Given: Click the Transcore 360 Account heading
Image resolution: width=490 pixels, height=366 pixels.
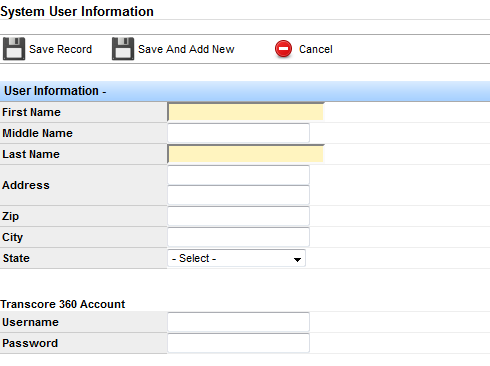Looking at the screenshot, I should tap(63, 304).
